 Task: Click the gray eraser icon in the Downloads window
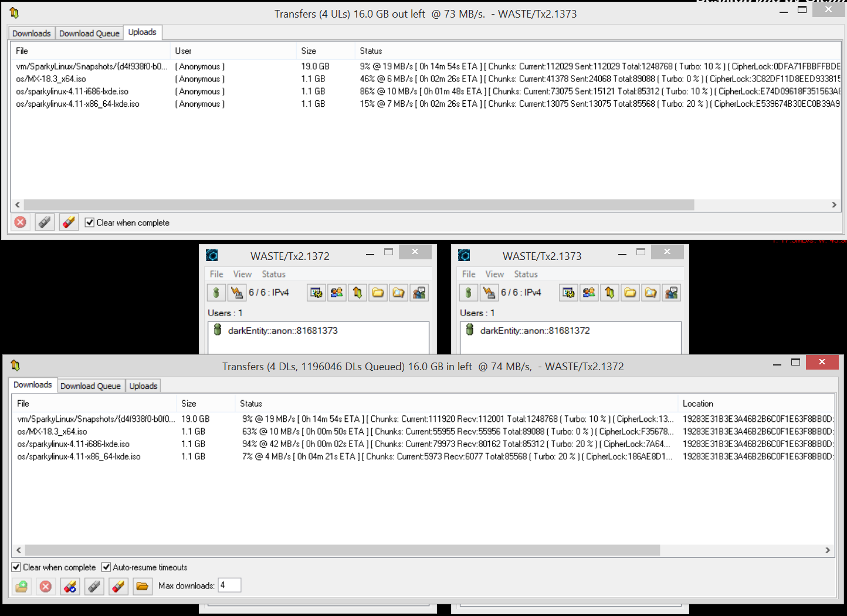click(x=94, y=586)
